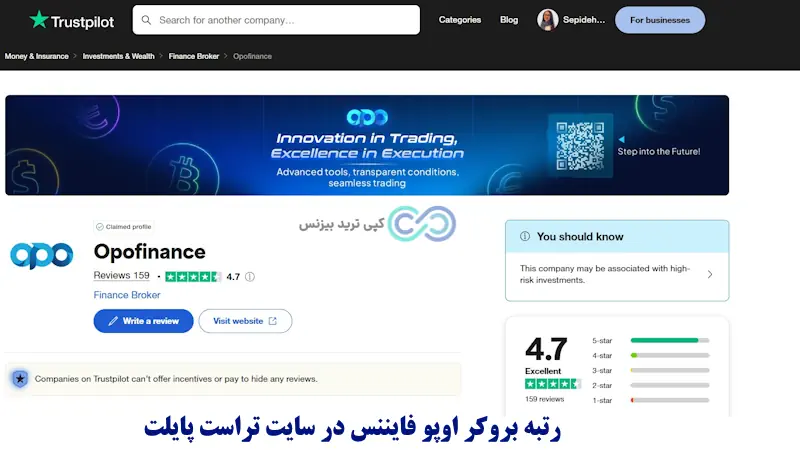Click the Write a review button
This screenshot has width=800, height=450.
click(143, 321)
